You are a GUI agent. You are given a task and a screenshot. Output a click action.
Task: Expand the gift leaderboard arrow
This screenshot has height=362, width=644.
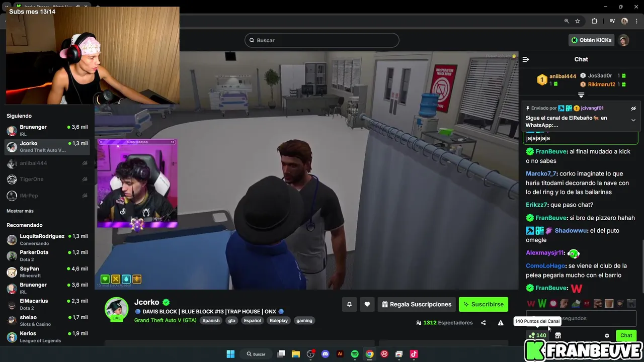581,95
